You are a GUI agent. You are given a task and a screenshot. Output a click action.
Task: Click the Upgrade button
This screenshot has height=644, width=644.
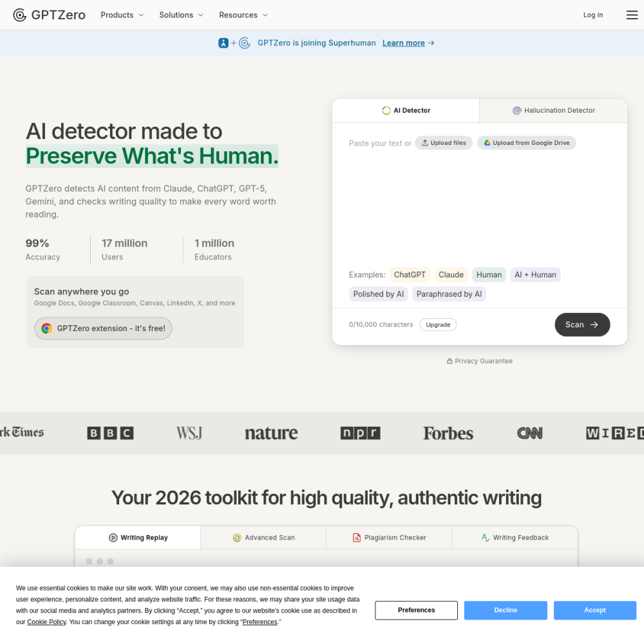[438, 325]
